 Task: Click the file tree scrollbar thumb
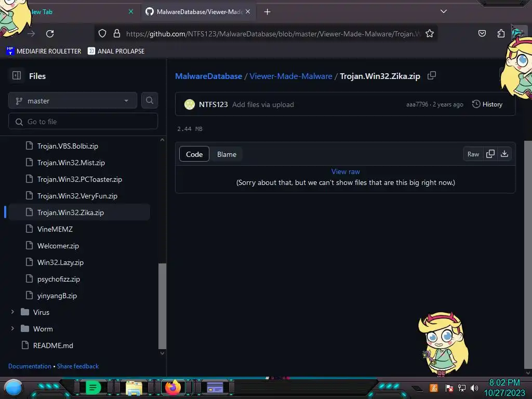click(x=162, y=306)
